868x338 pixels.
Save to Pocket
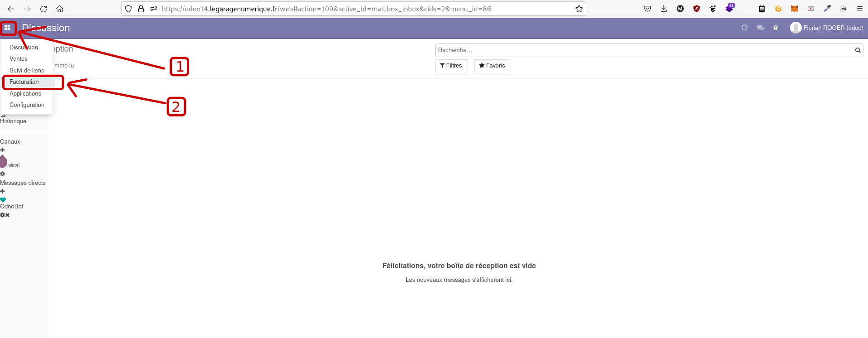pos(648,9)
